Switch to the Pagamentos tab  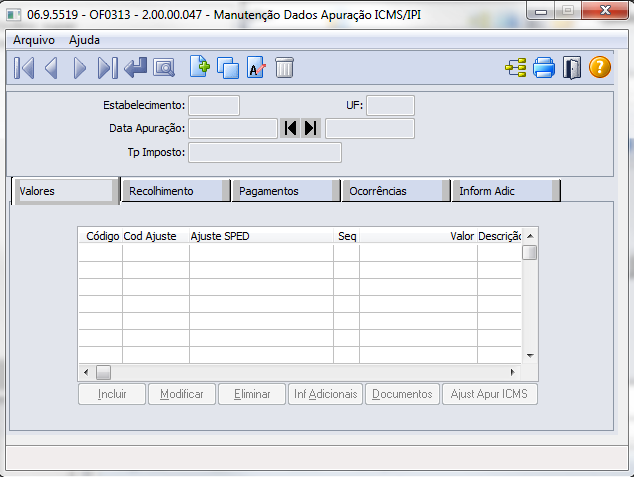click(x=286, y=191)
